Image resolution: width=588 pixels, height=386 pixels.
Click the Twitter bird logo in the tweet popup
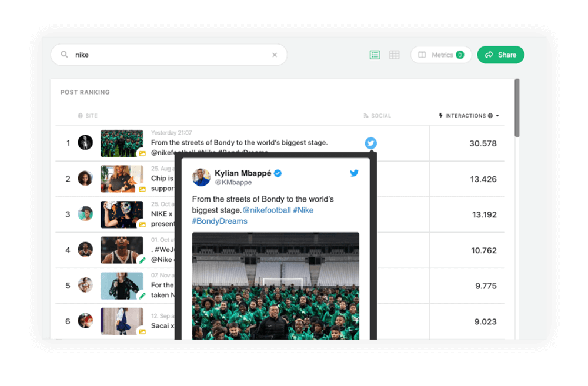[x=354, y=173]
